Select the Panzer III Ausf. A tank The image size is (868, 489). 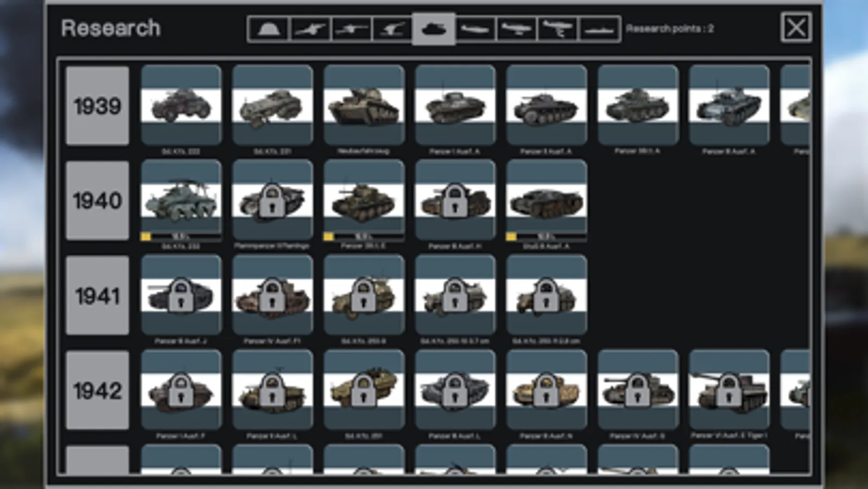(x=729, y=105)
